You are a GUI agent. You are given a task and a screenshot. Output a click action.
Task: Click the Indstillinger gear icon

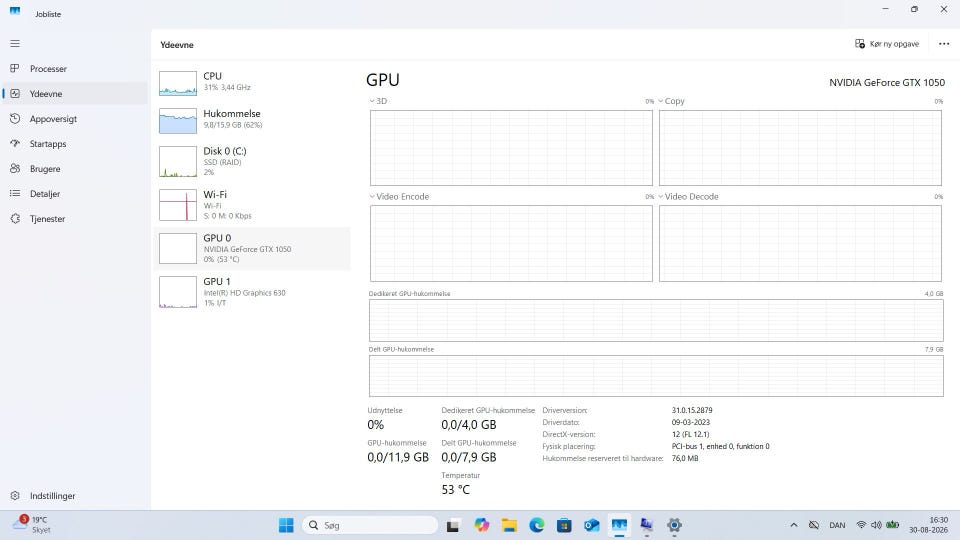(15, 496)
